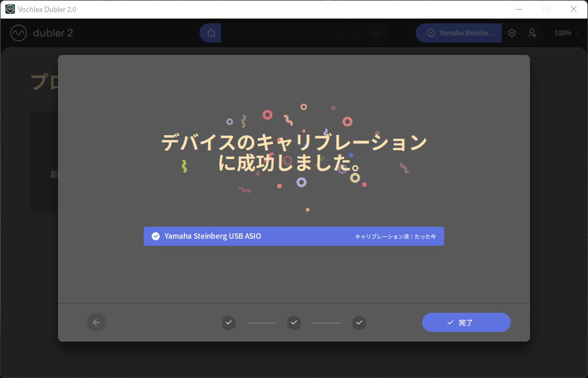
Task: Click the dubler 2 logo
Action: coord(42,33)
